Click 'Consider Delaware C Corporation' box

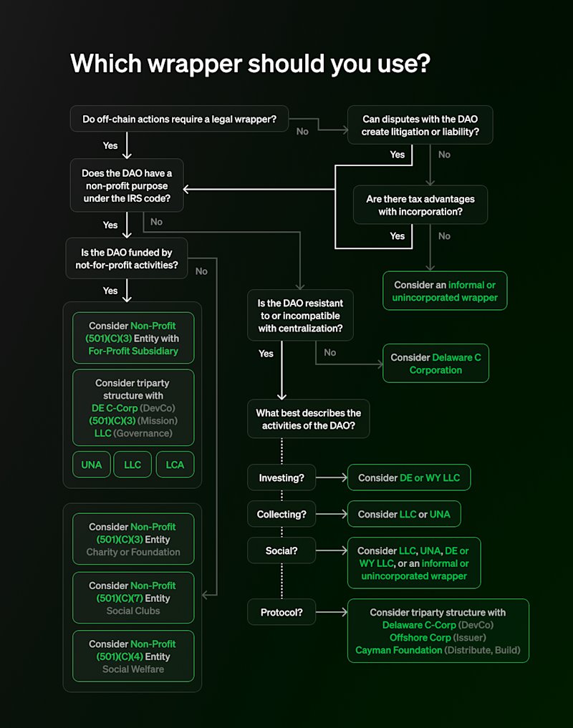436,364
